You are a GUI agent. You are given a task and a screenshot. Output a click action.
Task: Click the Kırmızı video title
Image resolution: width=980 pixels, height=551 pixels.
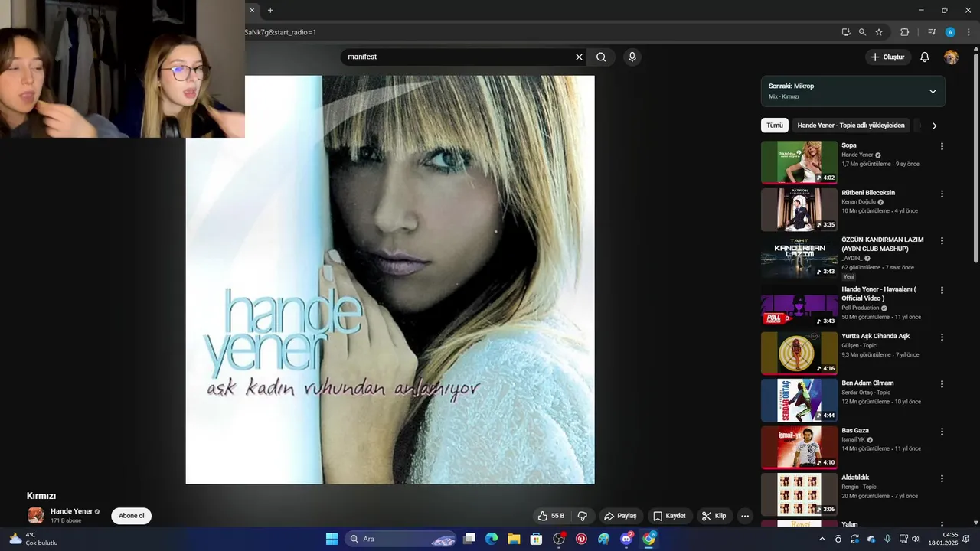pos(41,496)
